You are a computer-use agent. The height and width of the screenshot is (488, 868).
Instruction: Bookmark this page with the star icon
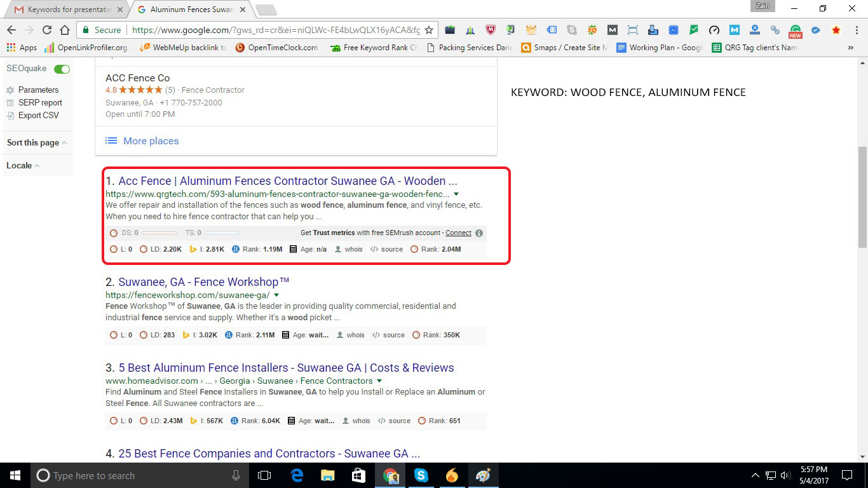(x=429, y=30)
